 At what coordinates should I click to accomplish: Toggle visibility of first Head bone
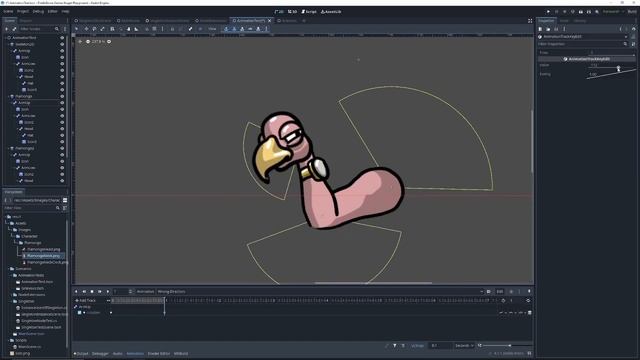pos(62,77)
